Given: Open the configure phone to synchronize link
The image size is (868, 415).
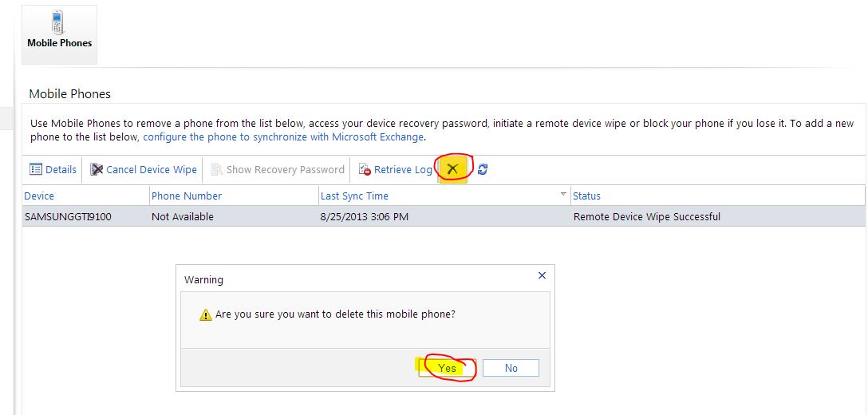Looking at the screenshot, I should [x=283, y=136].
